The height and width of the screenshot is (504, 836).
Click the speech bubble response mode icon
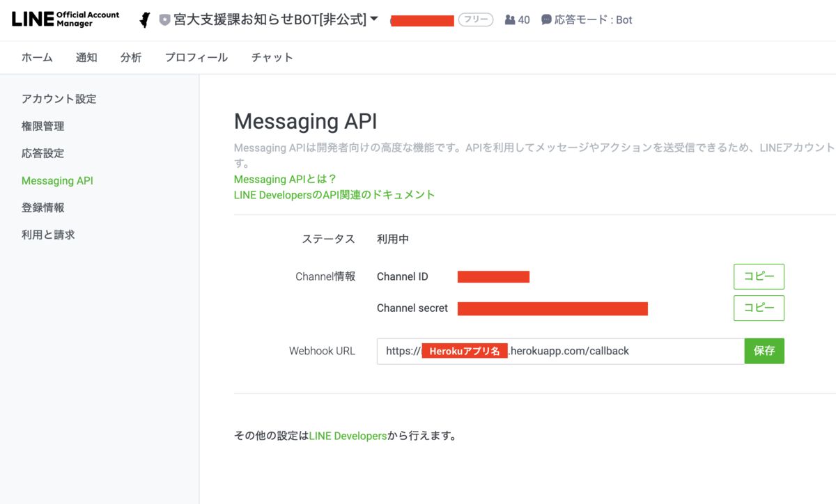click(x=546, y=20)
